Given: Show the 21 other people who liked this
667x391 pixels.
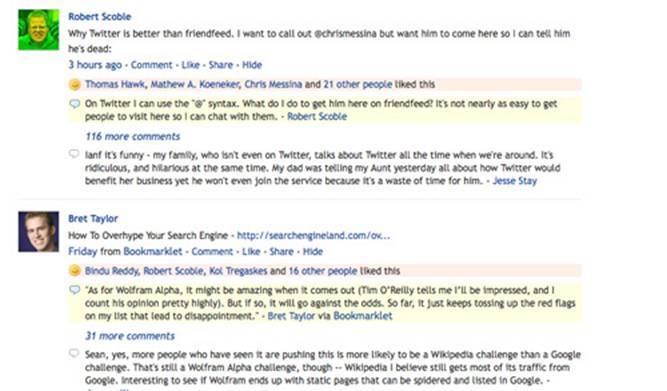Looking at the screenshot, I should point(358,84).
